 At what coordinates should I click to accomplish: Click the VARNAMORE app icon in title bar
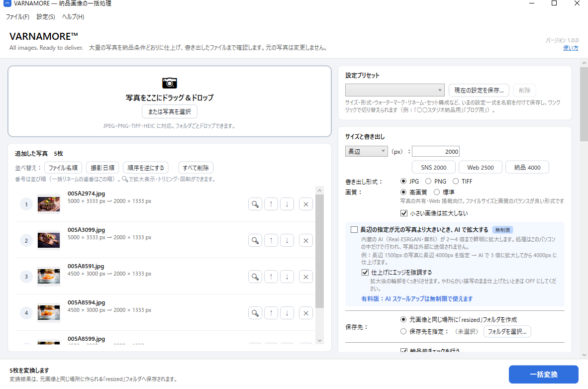(7, 3)
